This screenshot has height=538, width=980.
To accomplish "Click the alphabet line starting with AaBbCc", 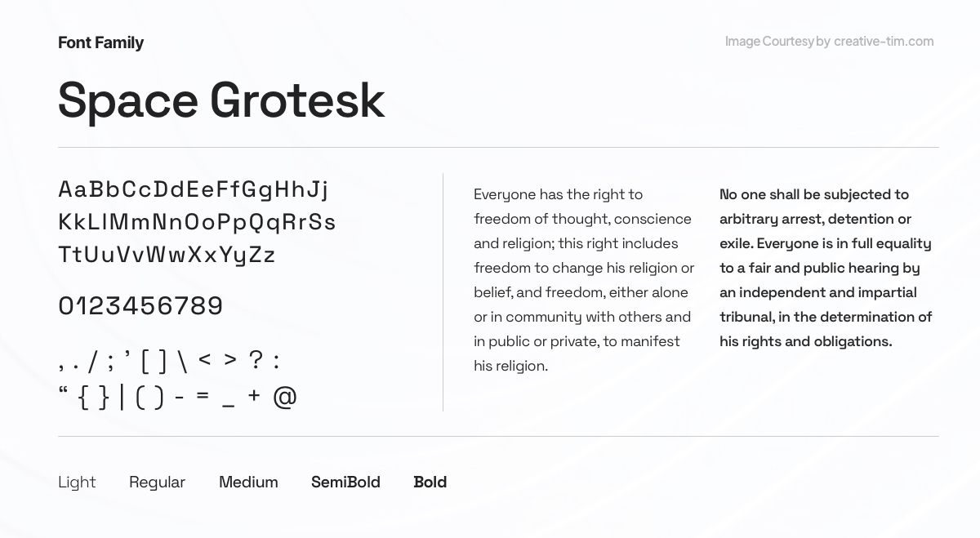I will click(194, 189).
